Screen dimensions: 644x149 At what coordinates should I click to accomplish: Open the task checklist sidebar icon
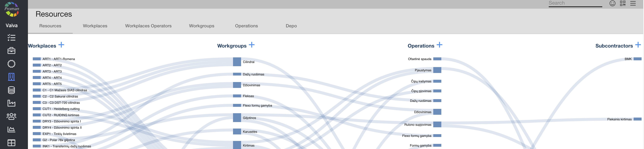pyautogui.click(x=11, y=38)
